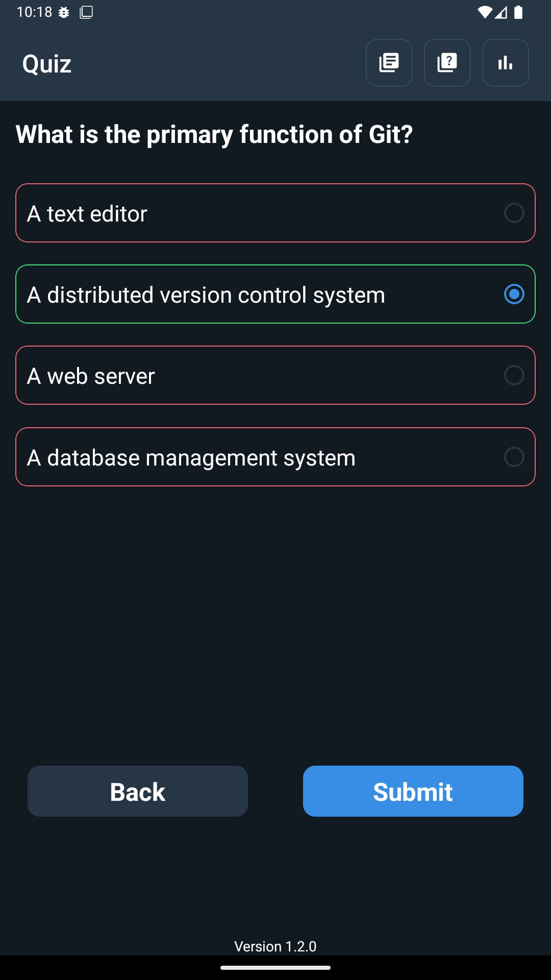
Task: Select the 'A web server' radio button
Action: tap(514, 375)
